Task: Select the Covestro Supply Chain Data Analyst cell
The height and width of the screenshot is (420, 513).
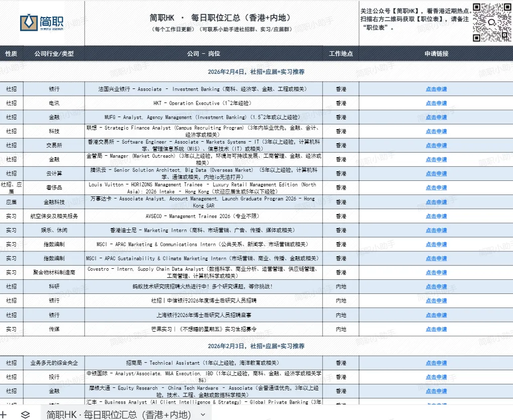Action: click(204, 272)
